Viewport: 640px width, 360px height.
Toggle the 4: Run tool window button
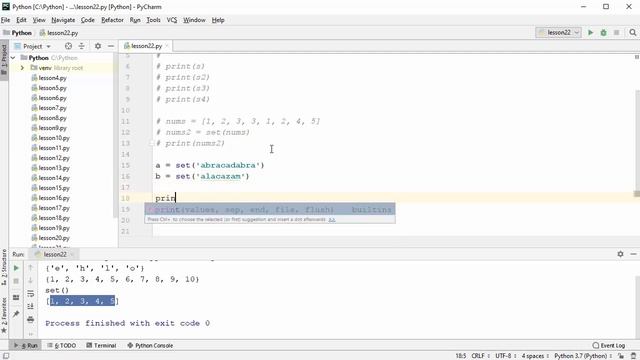[25, 345]
